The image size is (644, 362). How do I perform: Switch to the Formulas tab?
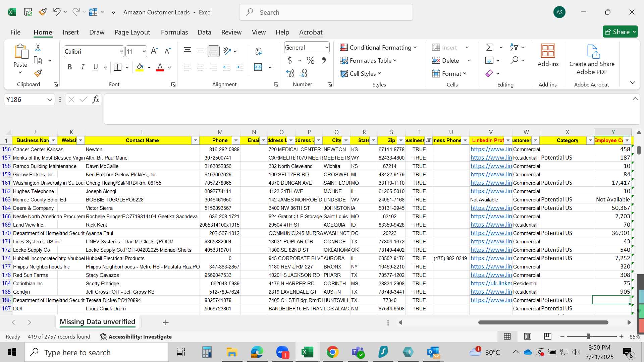pos(174,32)
